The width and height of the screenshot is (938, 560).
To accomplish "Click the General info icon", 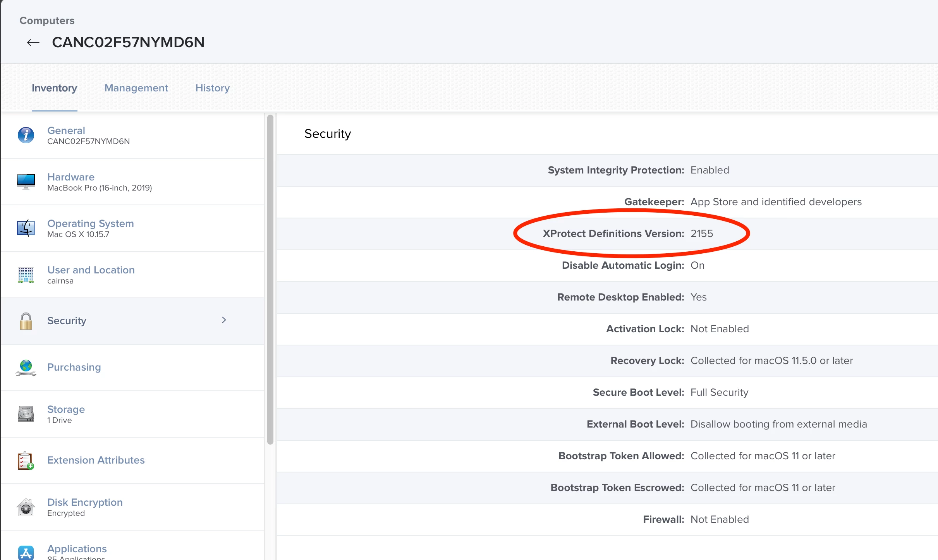I will point(26,135).
